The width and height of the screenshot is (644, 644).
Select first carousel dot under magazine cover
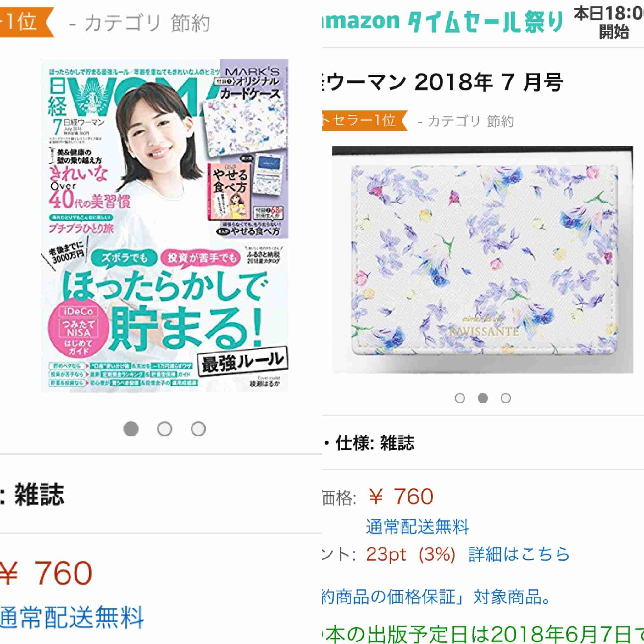131,429
